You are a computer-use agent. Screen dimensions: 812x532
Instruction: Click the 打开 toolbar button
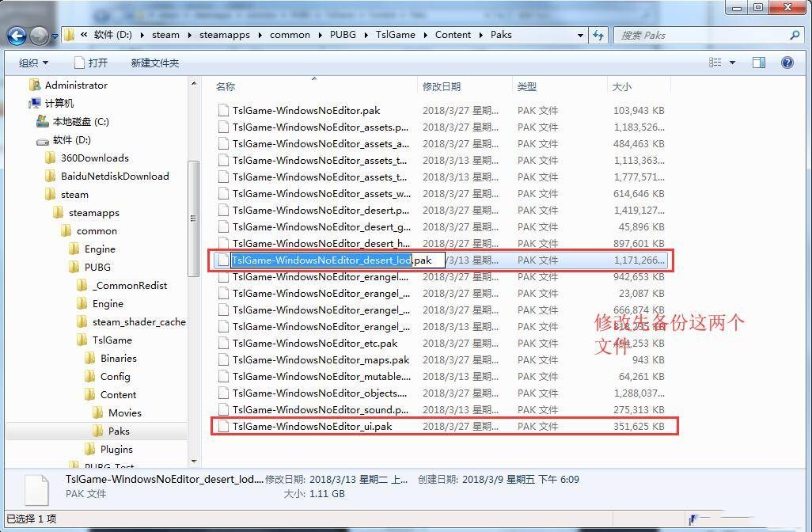pos(91,63)
